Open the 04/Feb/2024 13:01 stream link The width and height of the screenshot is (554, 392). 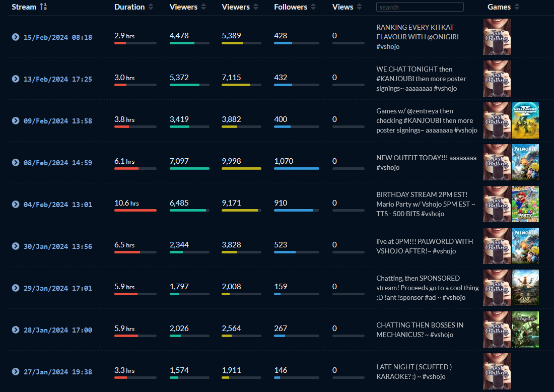57,205
